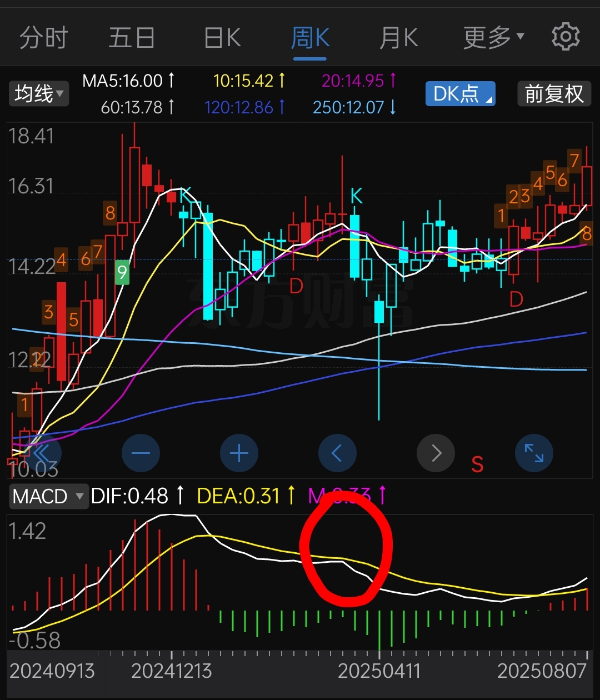Switch to the 分时 tab
Screen dimensions: 600x700
(x=44, y=38)
